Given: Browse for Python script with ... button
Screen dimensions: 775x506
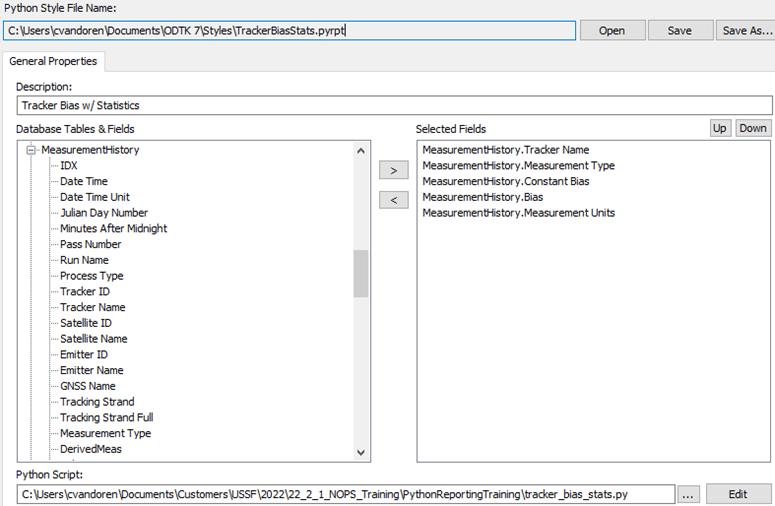Looking at the screenshot, I should pos(688,494).
